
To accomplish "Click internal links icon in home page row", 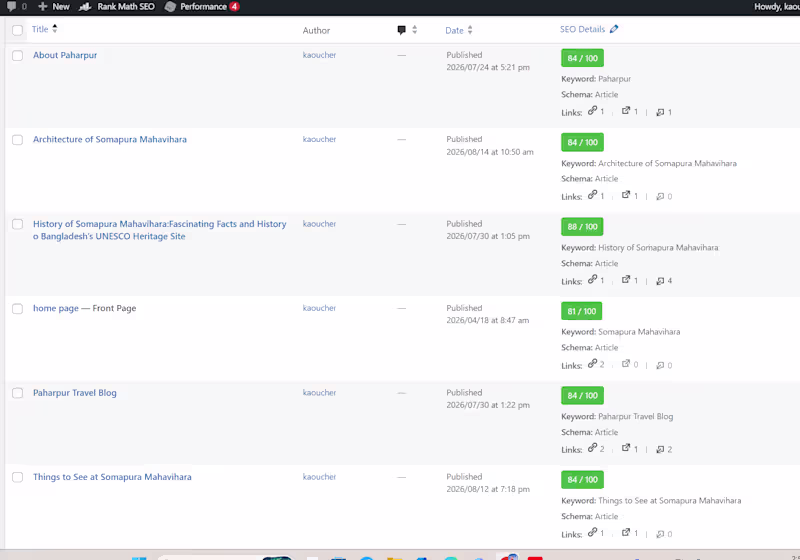I will 592,363.
